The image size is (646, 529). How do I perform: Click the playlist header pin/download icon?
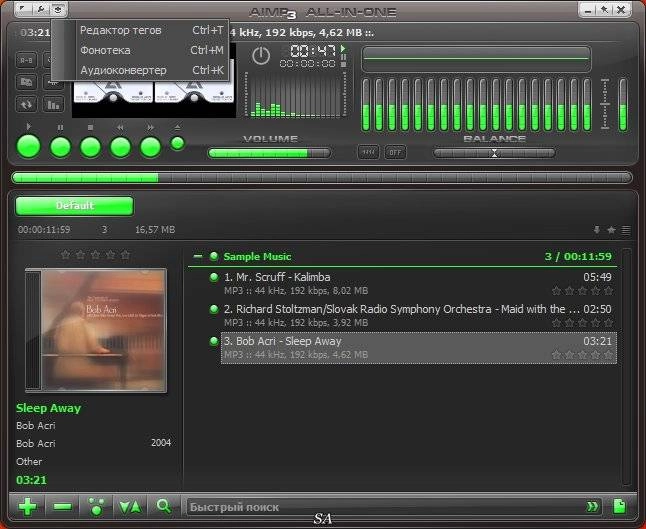[x=597, y=230]
